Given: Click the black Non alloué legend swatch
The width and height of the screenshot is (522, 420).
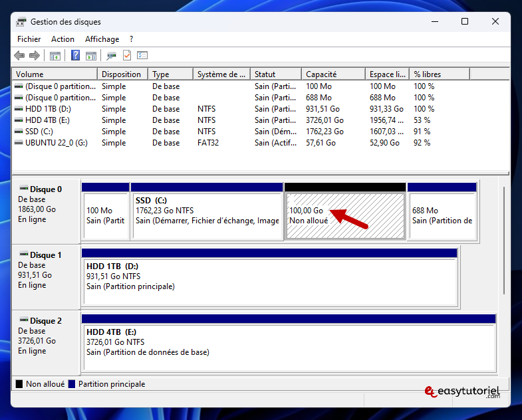Looking at the screenshot, I should coord(19,384).
